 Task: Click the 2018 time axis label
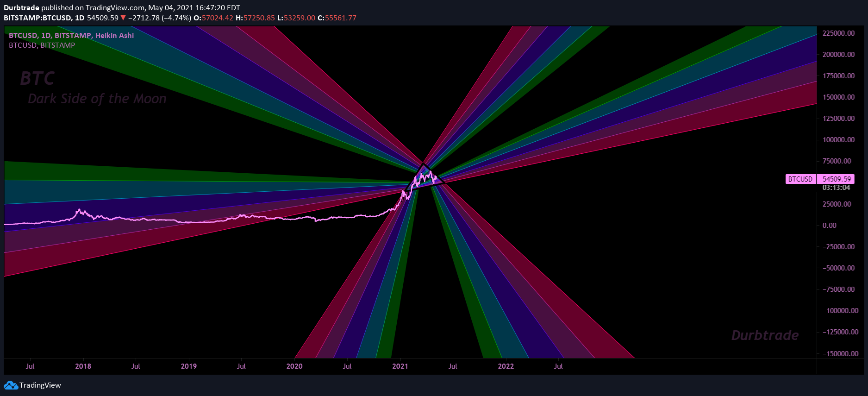click(x=83, y=366)
